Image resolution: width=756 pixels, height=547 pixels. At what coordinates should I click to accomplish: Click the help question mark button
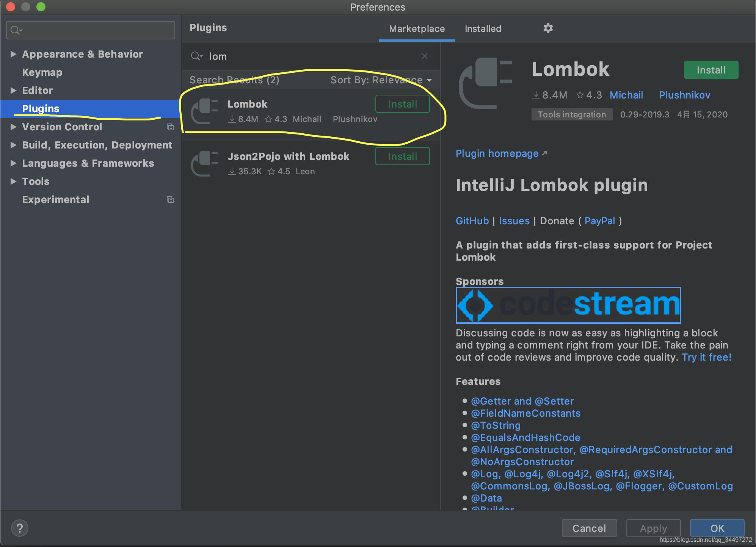(20, 528)
